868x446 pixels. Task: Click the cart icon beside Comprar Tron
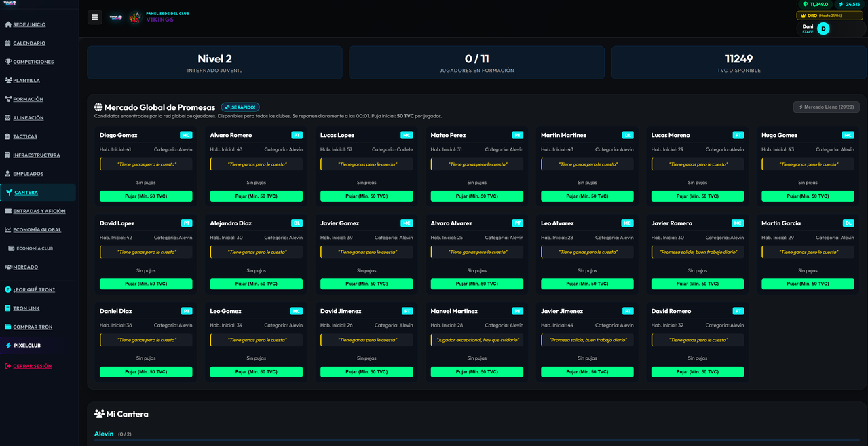pyautogui.click(x=8, y=327)
